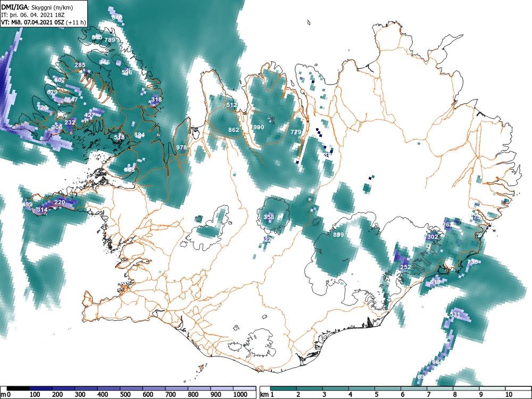
Task: Click the black 0–100 m legend swatch
Action: coord(18,388)
